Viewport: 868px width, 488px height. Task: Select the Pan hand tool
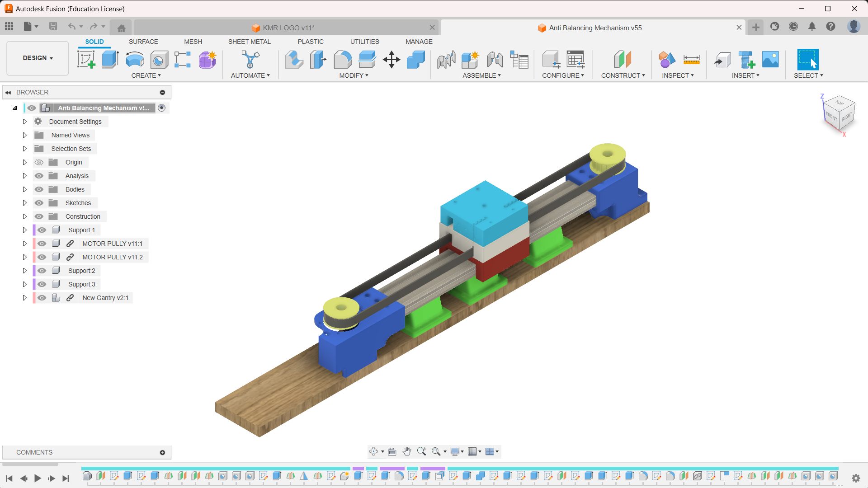tap(406, 451)
